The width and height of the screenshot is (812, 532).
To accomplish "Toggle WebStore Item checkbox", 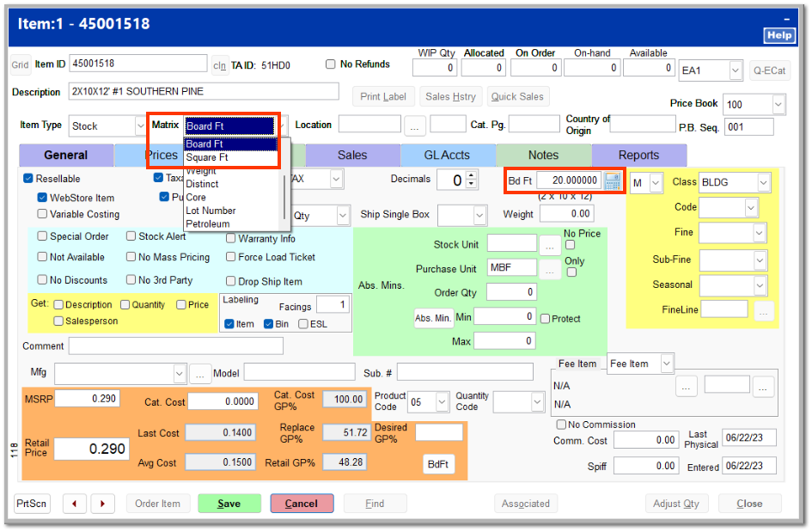I will click(x=42, y=198).
